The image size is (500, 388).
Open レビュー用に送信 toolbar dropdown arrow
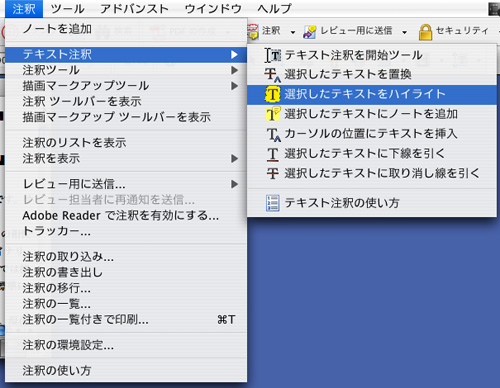[404, 32]
